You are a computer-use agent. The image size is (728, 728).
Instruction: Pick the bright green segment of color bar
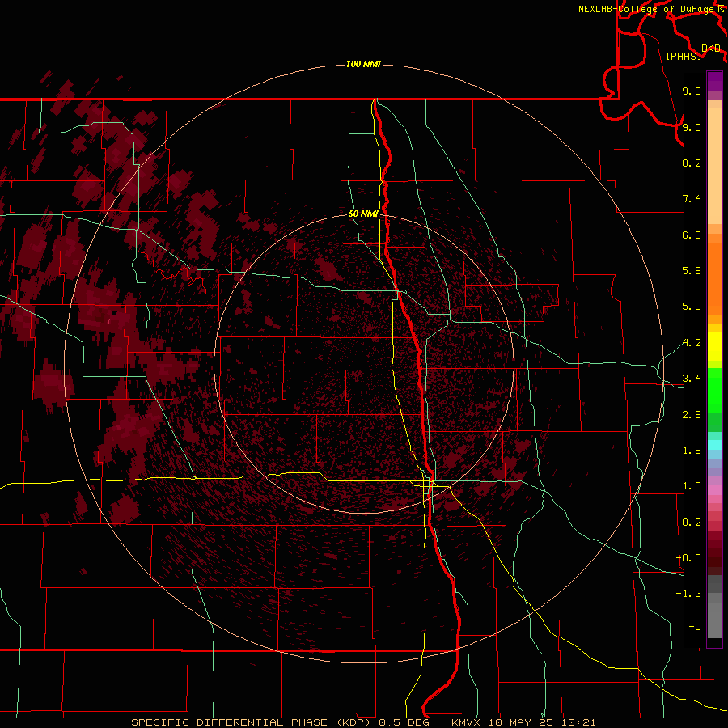pos(714,390)
